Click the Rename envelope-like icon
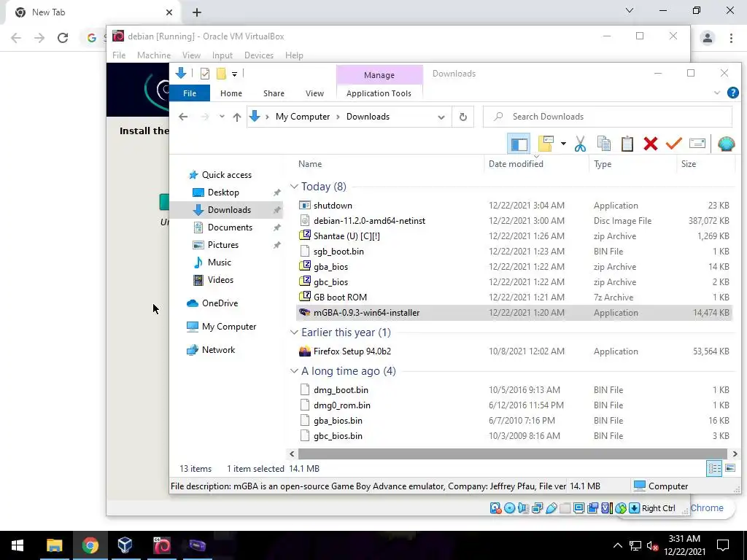747x560 pixels. [x=697, y=144]
